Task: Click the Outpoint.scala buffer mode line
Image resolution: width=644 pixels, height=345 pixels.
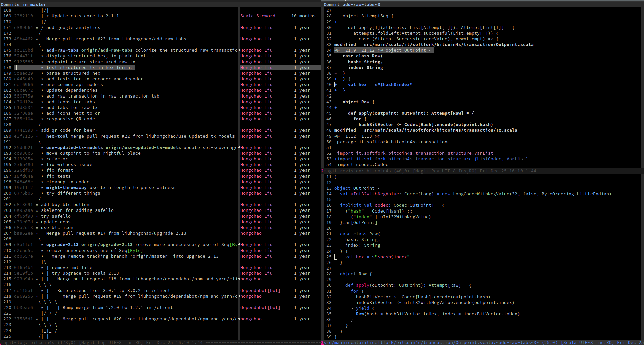Action: [x=482, y=342]
